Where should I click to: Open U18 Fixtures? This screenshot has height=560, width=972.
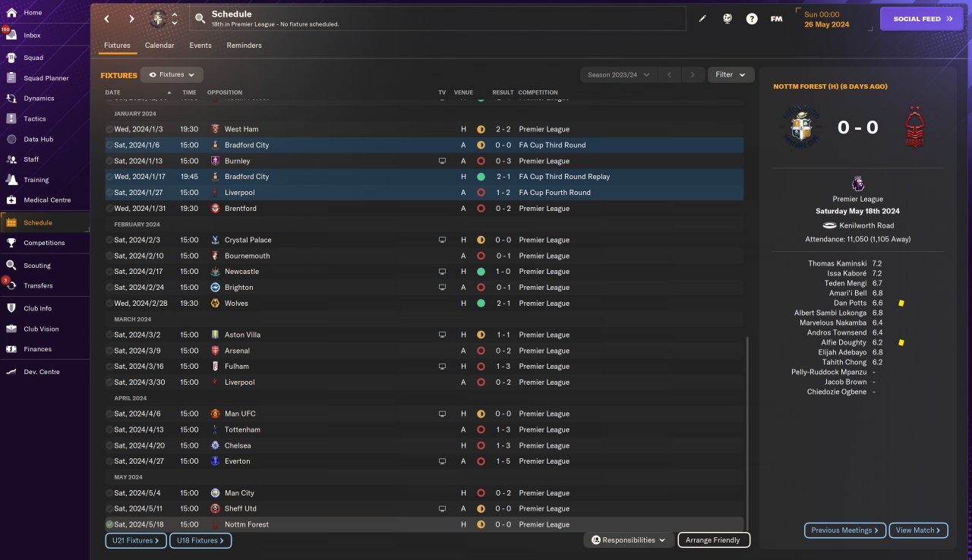click(200, 540)
